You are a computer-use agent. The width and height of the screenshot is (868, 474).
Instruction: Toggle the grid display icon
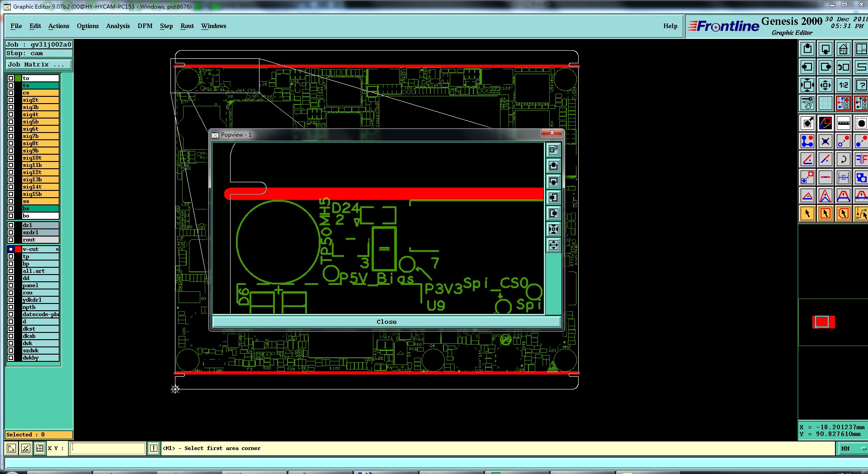pos(826,103)
